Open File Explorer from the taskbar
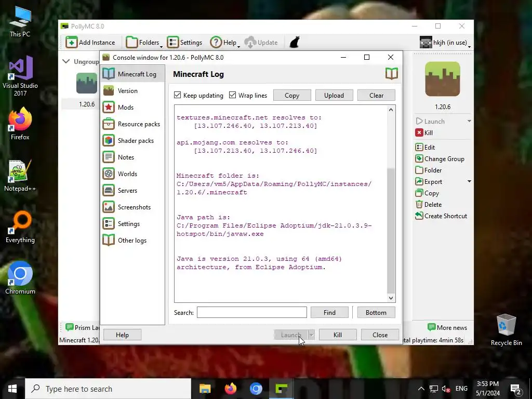The width and height of the screenshot is (532, 399). click(x=205, y=389)
